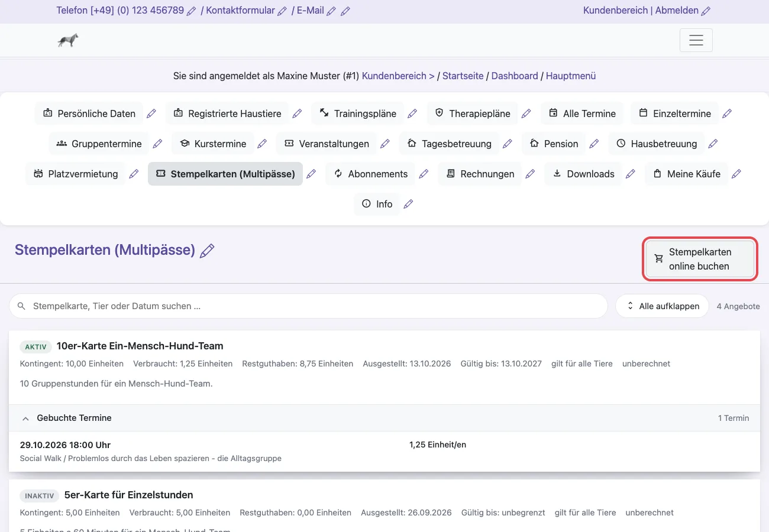Open the Startseite link
769x532 pixels.
tap(463, 76)
